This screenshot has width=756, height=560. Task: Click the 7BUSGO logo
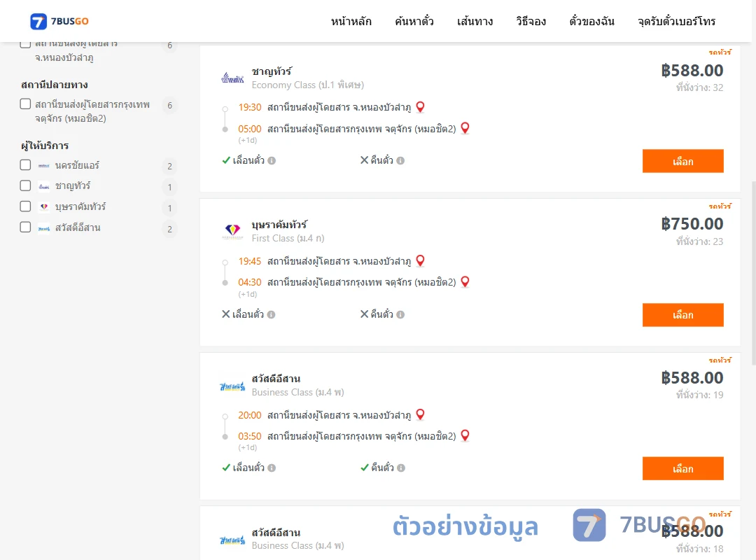[59, 21]
